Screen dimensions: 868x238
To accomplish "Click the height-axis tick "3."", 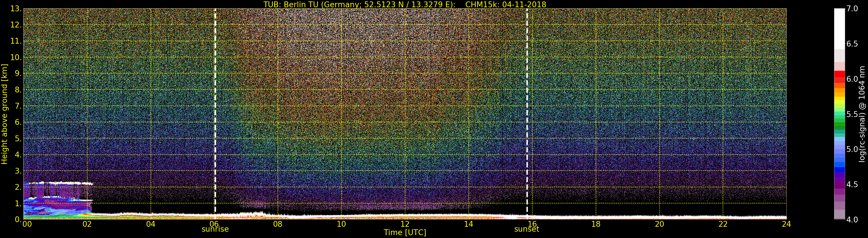I will [x=18, y=171].
